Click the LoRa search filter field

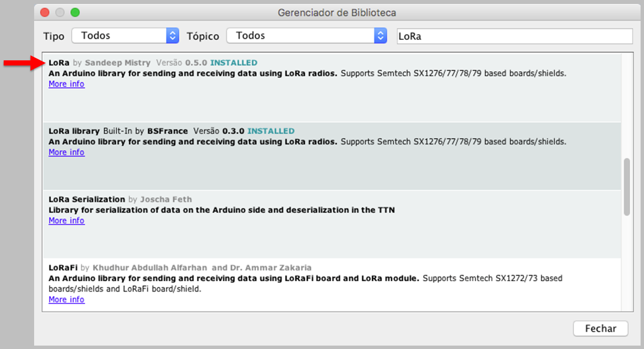click(515, 36)
